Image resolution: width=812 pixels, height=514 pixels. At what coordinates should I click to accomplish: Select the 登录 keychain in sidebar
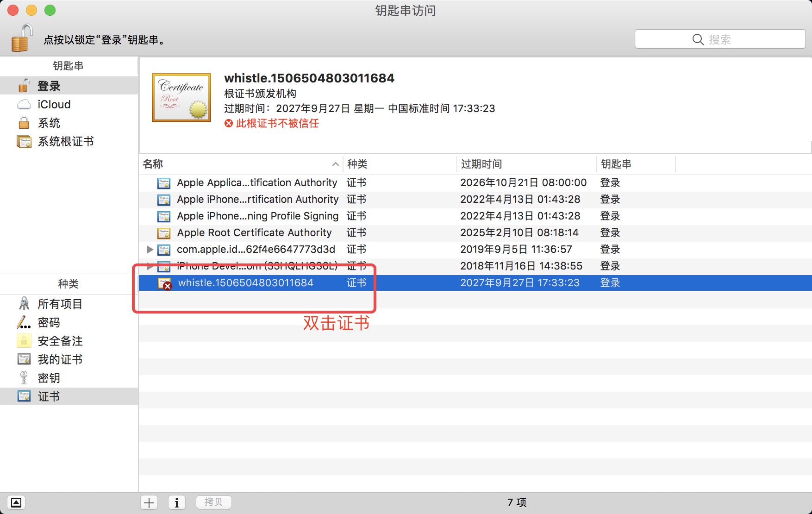coord(69,86)
